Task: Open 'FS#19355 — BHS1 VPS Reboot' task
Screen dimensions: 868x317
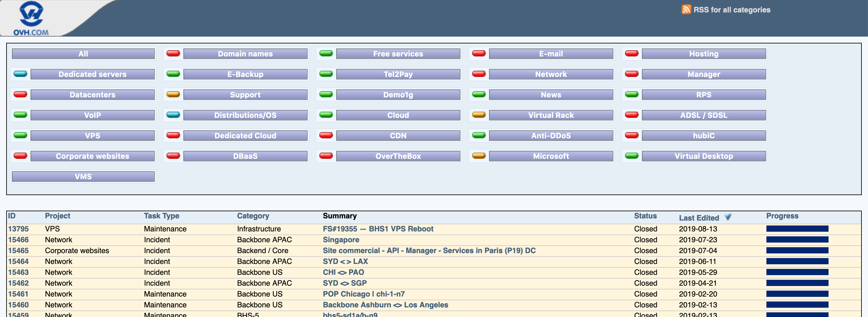Action: (378, 229)
